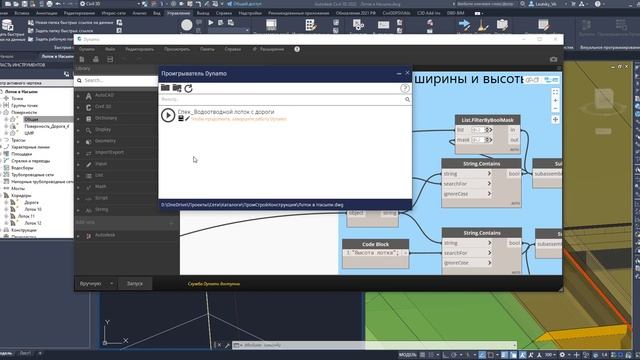Select Трубопроводные сети in the tree
The height and width of the screenshot is (360, 640).
(32, 175)
